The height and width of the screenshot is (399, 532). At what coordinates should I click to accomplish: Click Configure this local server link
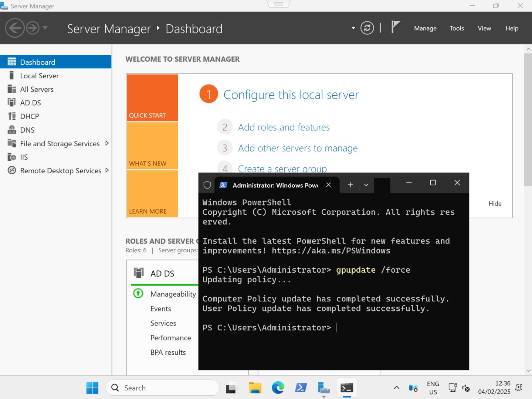point(291,95)
